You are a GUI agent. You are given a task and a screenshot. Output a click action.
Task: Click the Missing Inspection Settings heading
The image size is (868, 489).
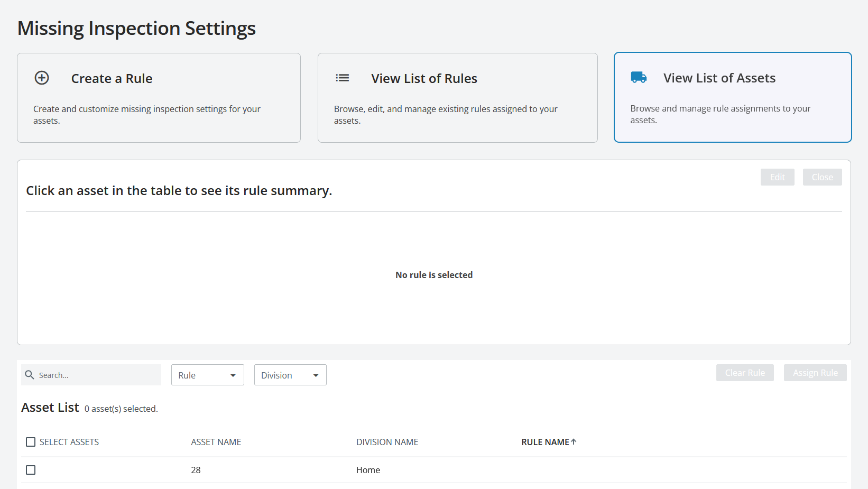tap(136, 28)
